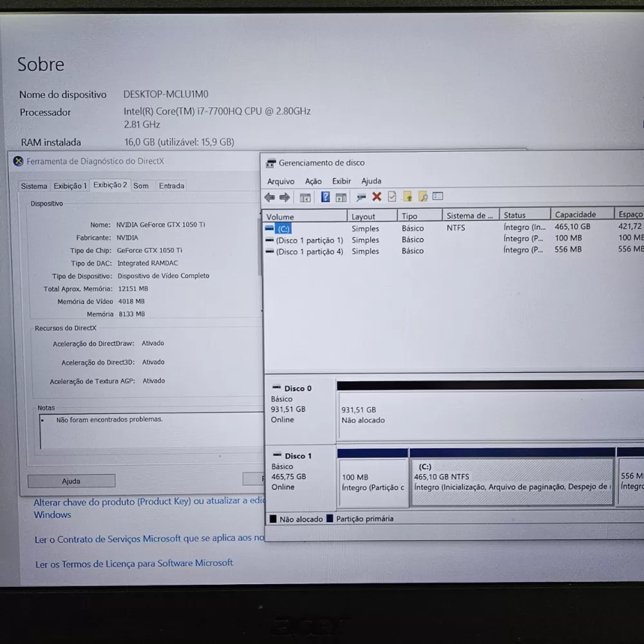This screenshot has height=644, width=644.
Task: Click the Back arrow in Gerenciamento de disco toolbar
Action: tap(269, 198)
